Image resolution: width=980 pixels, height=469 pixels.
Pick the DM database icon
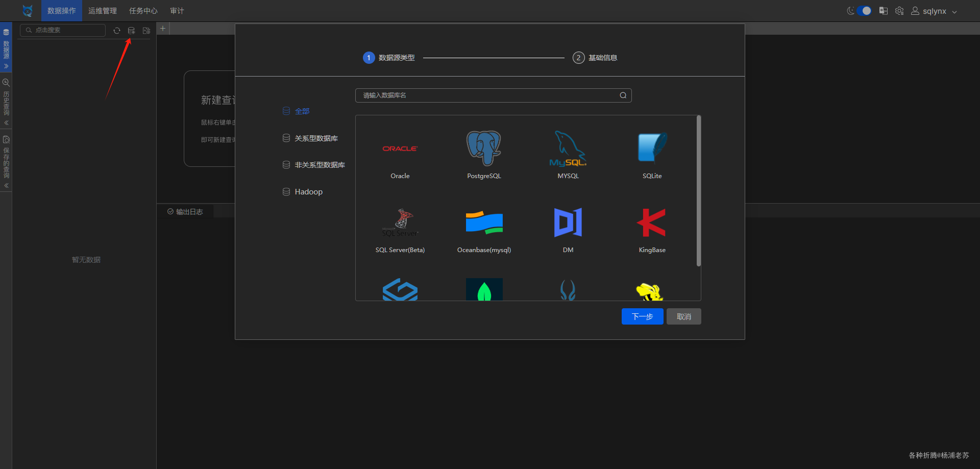[x=568, y=223]
